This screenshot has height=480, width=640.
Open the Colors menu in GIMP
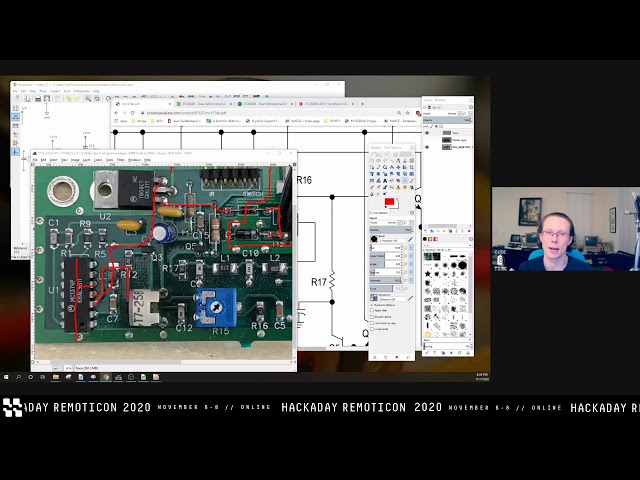(x=98, y=160)
